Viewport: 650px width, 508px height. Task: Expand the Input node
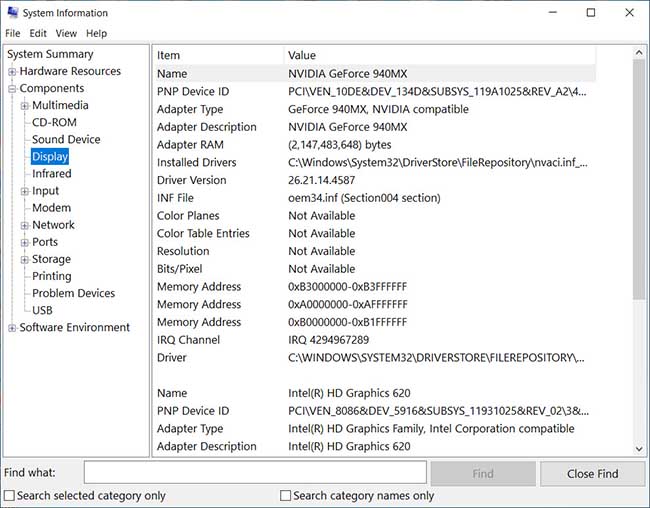pos(25,191)
